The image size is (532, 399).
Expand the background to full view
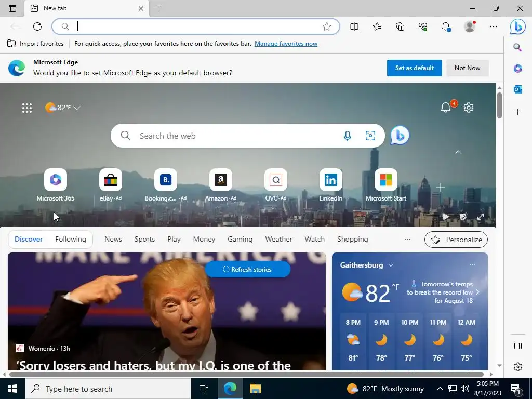click(x=481, y=217)
